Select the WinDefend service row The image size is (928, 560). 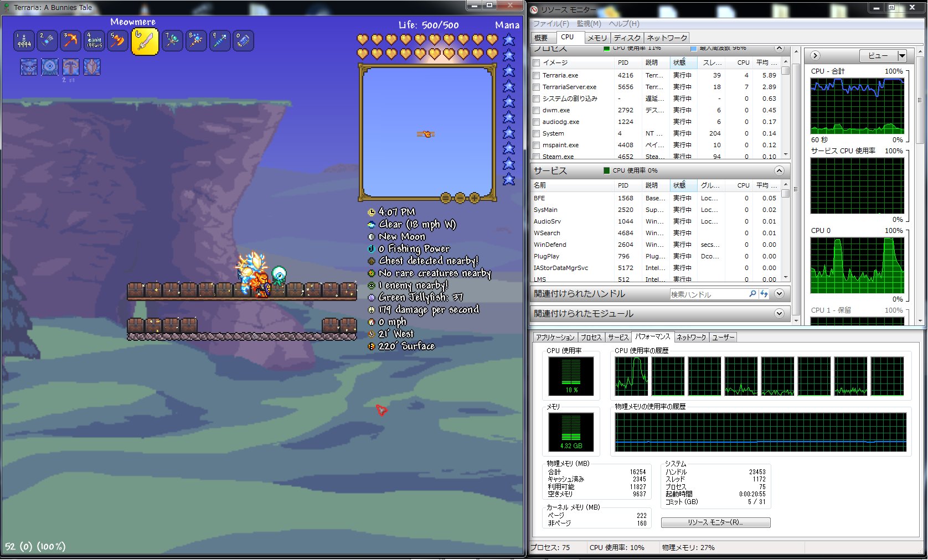(656, 245)
